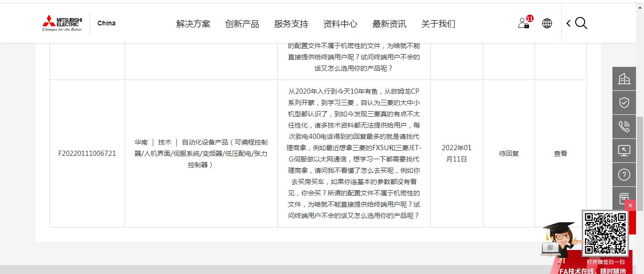This screenshot has height=274, width=644.
Task: Click the page vertical scrollbar thumb
Action: (x=640, y=174)
